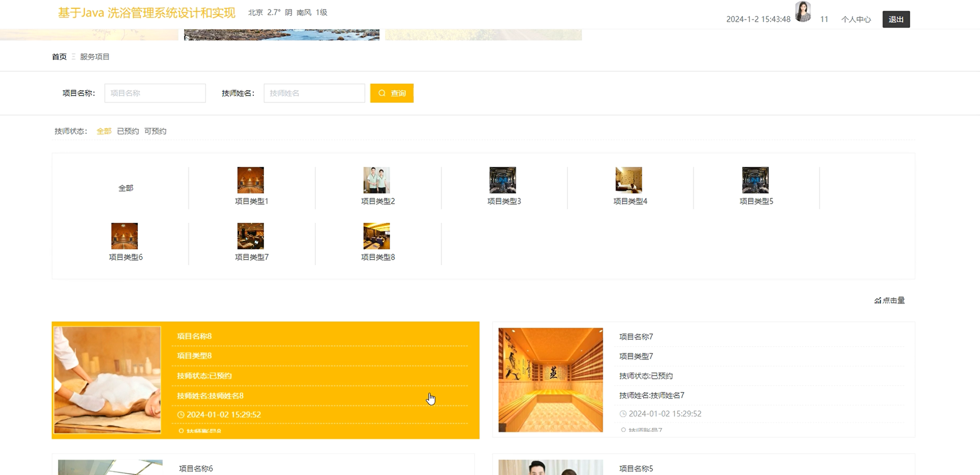Click the user avatar photo in header
Image resolution: width=980 pixels, height=475 pixels.
803,11
